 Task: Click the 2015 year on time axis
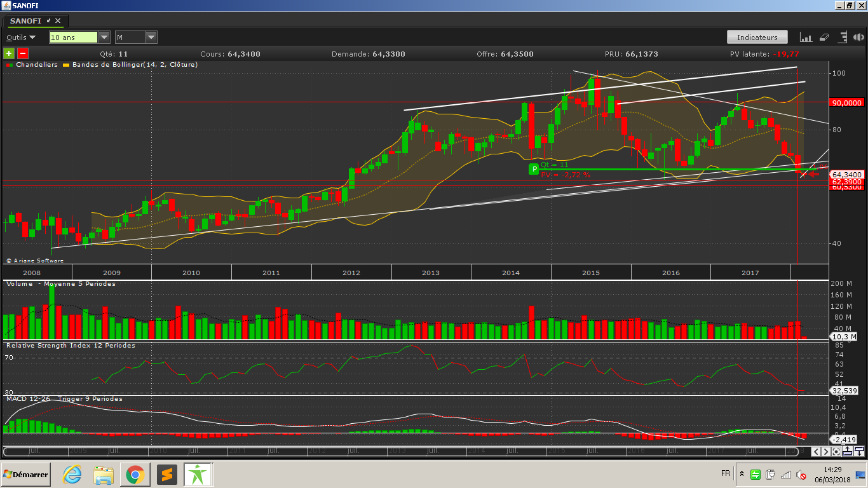(x=591, y=273)
